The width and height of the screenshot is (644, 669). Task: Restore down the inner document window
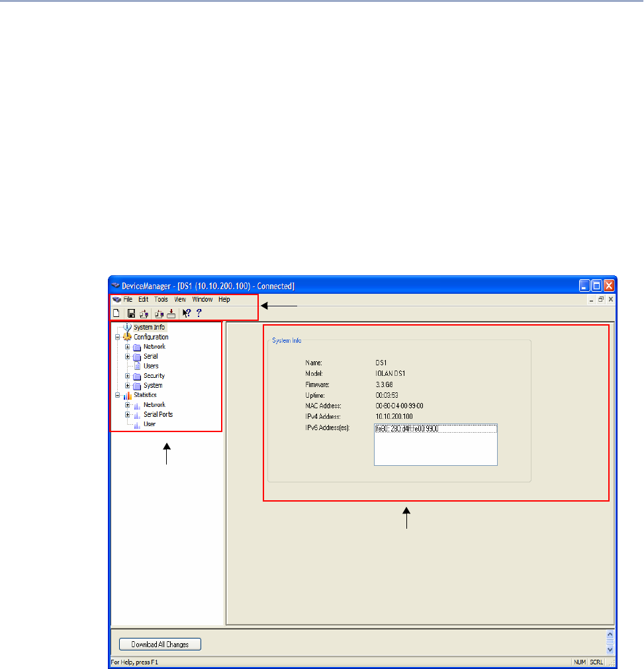point(601,300)
